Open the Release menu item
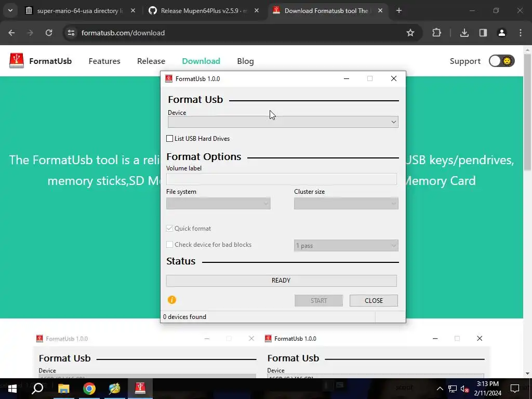Image resolution: width=532 pixels, height=399 pixels. (x=151, y=61)
